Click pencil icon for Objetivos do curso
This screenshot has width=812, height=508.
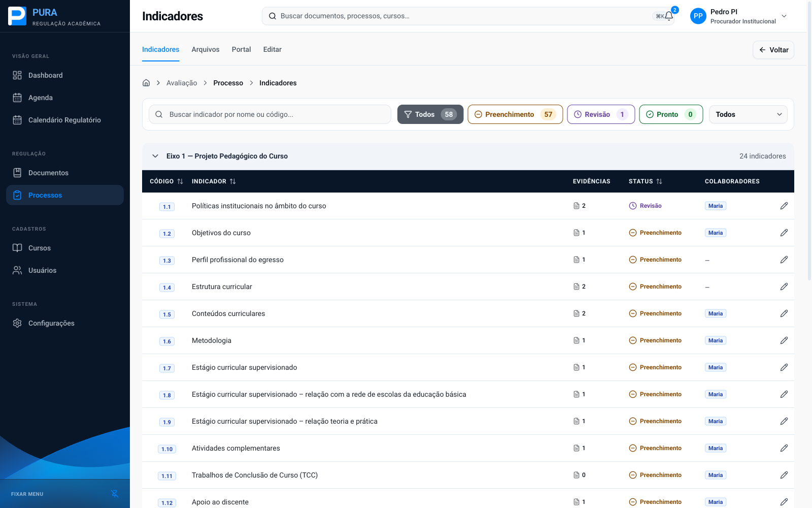(x=784, y=233)
